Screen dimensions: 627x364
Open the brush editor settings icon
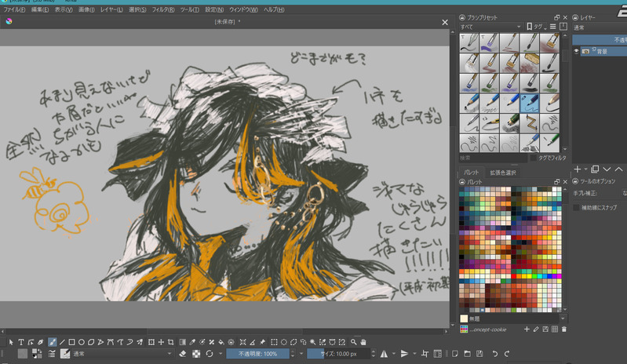[x=52, y=354]
